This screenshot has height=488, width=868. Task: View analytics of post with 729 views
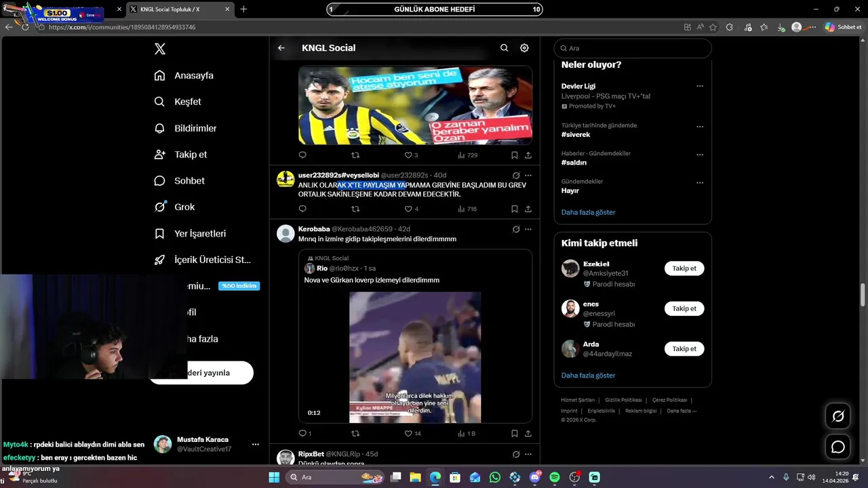coord(468,155)
